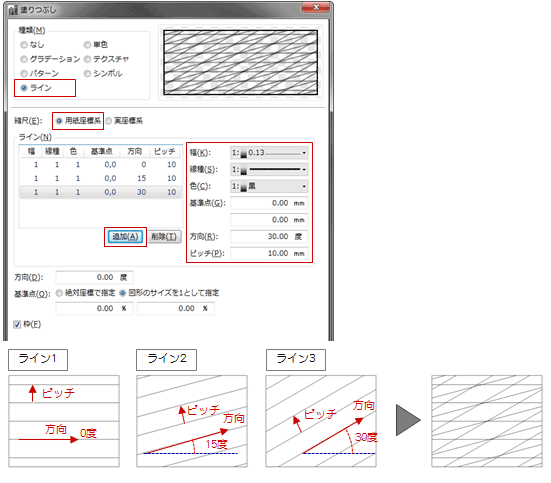Open the 幅 line width dropdown
This screenshot has width=551, height=483.
(x=269, y=153)
